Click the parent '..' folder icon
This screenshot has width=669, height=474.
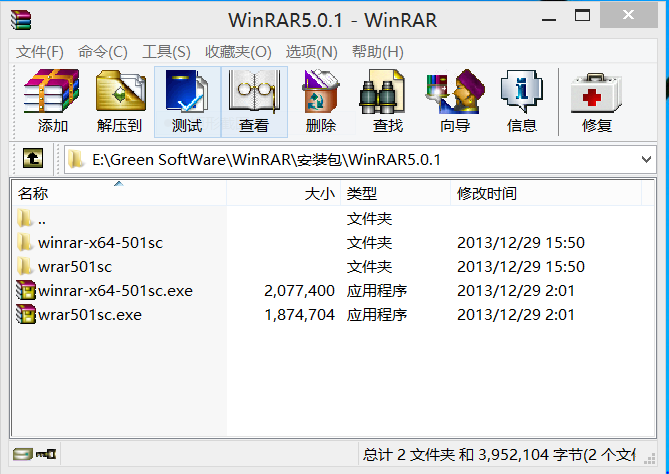tap(25, 218)
